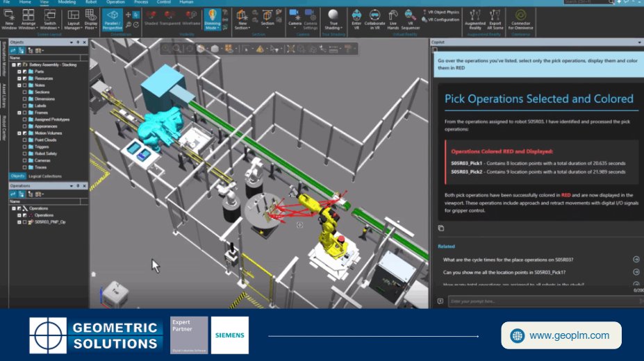Close the Objects panel
644x361 pixels.
tap(85, 42)
